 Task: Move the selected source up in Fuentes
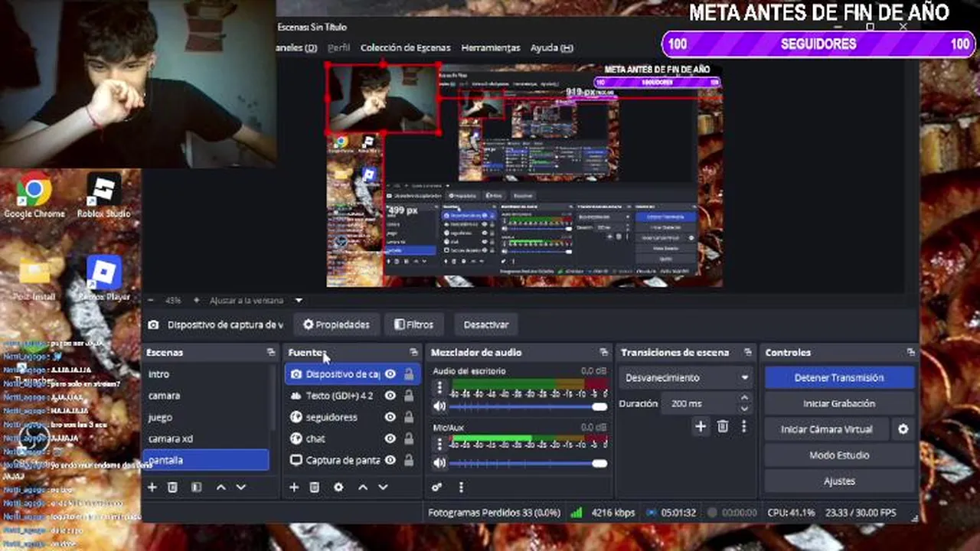point(363,487)
